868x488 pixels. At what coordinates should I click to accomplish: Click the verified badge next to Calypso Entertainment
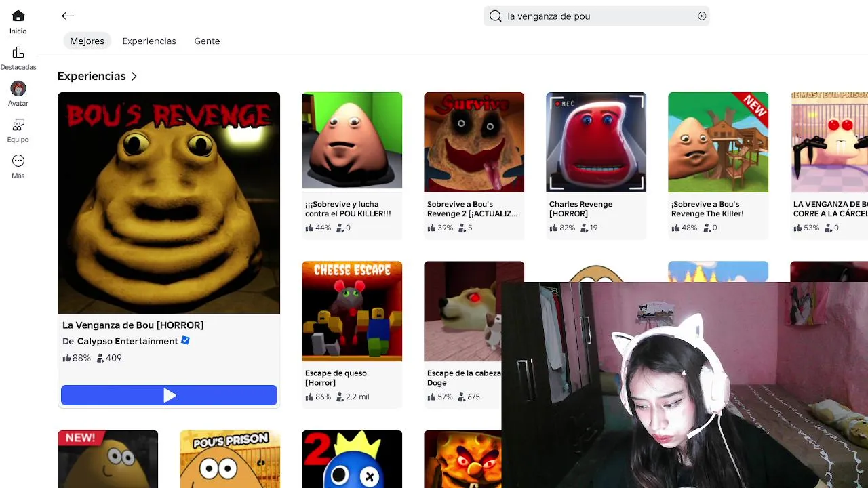pos(186,341)
